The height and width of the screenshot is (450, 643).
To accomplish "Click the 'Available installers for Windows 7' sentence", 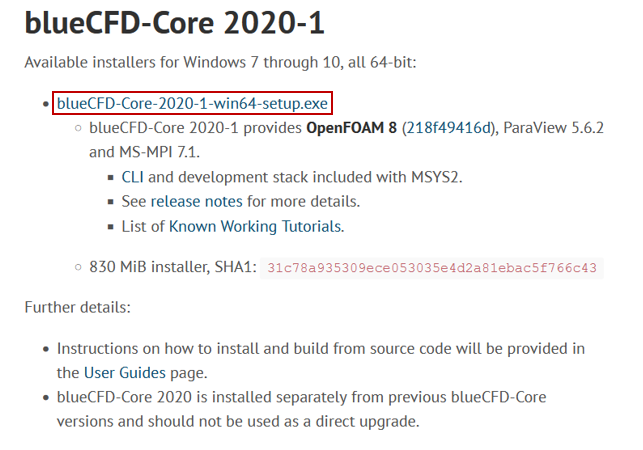I will (220, 62).
